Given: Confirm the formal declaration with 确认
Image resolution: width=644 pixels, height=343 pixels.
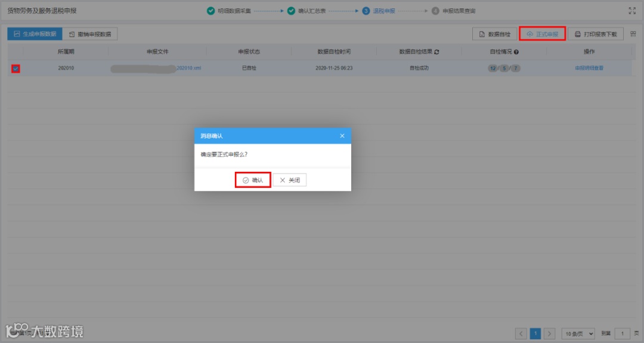Looking at the screenshot, I should (253, 180).
